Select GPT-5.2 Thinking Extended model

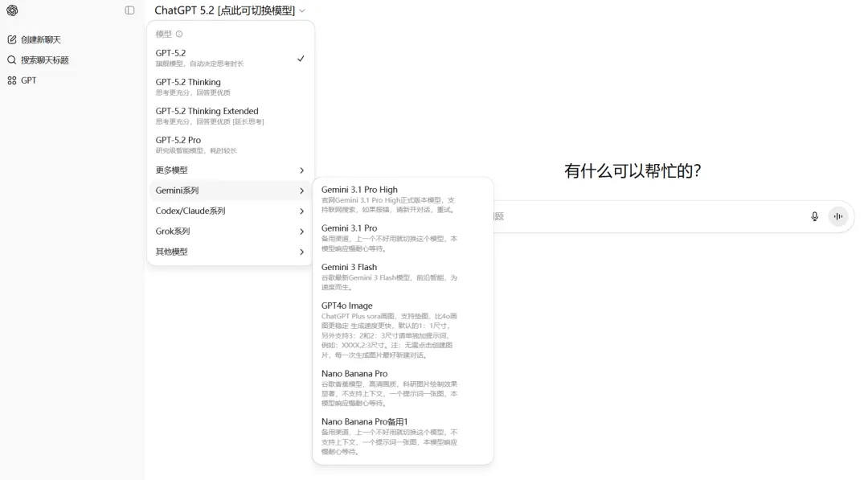[x=231, y=116]
